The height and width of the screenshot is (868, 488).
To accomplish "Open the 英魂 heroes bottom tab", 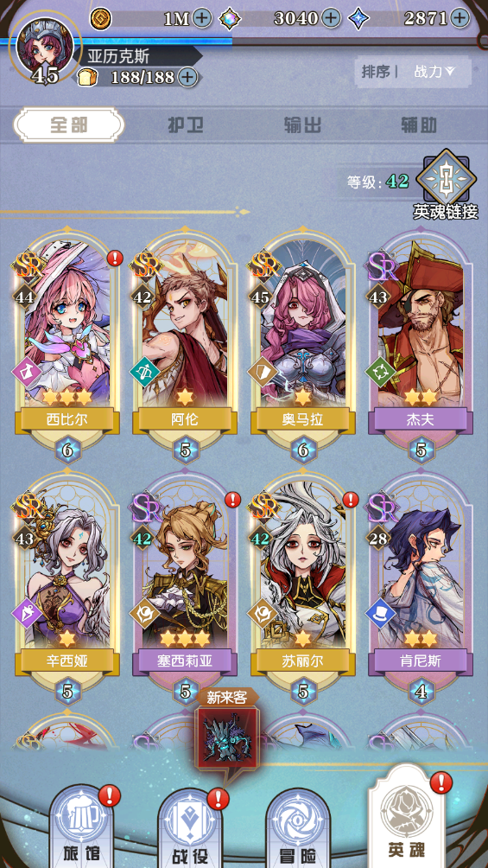I will (x=407, y=818).
